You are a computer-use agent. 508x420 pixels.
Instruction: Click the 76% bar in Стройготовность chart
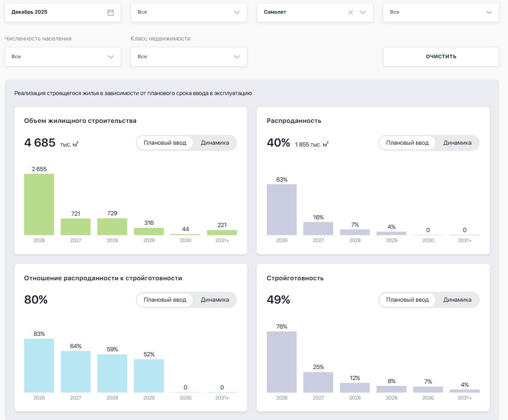pyautogui.click(x=282, y=362)
